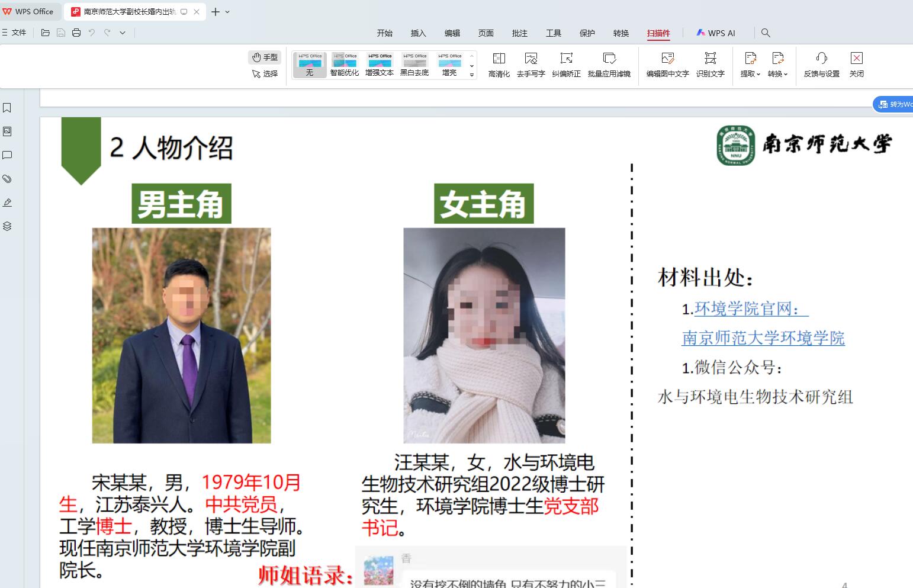Open the attachments paperclip sidebar icon
Image resolution: width=913 pixels, height=588 pixels.
tap(8, 179)
